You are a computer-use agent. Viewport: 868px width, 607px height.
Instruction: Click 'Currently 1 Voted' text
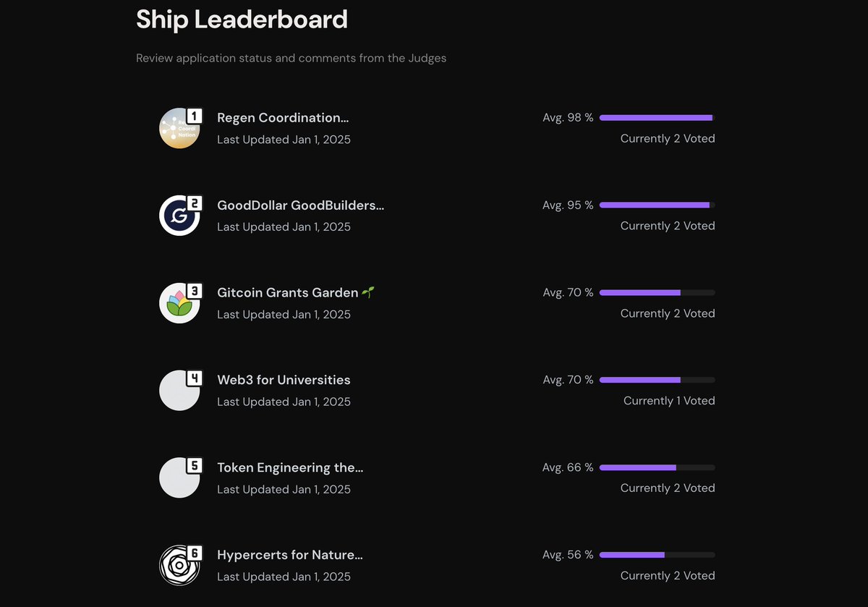[669, 401]
